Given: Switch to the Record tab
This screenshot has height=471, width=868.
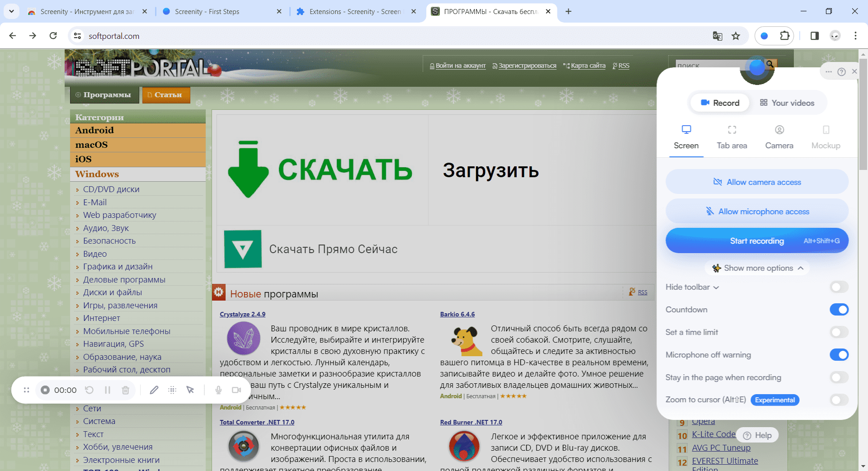Looking at the screenshot, I should tap(720, 103).
